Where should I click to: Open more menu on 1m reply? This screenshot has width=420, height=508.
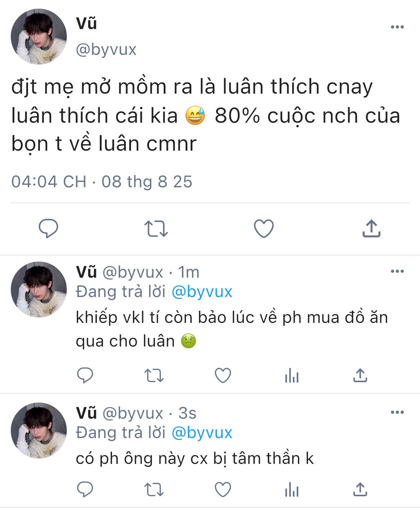pyautogui.click(x=397, y=271)
